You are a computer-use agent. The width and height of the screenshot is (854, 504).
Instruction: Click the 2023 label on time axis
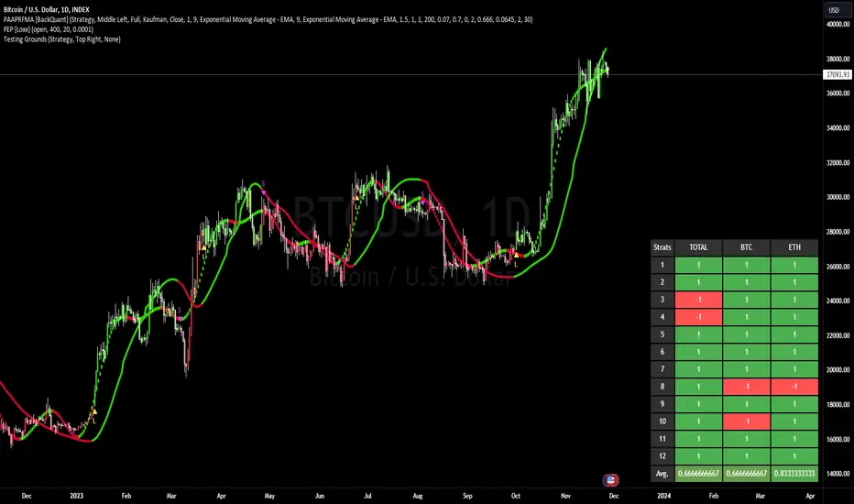coord(77,496)
